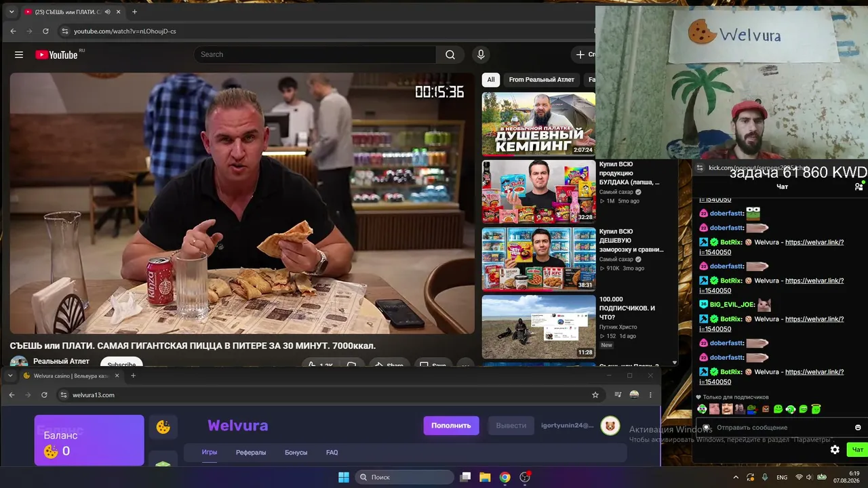Click the video title 'СЪЕШЬ или ПЛАТИ'
Screen dimensions: 868x488
pyautogui.click(x=193, y=346)
